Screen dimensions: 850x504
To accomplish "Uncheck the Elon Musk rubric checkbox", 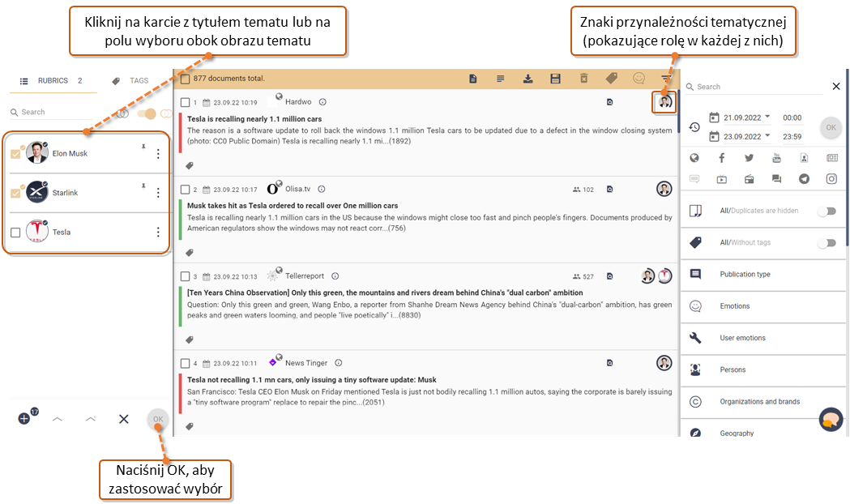I will tap(15, 154).
